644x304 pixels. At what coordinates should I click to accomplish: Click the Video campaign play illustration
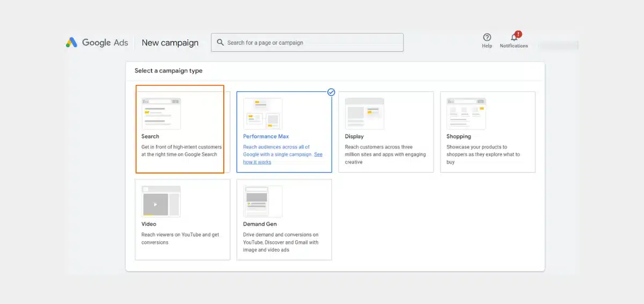point(161,201)
